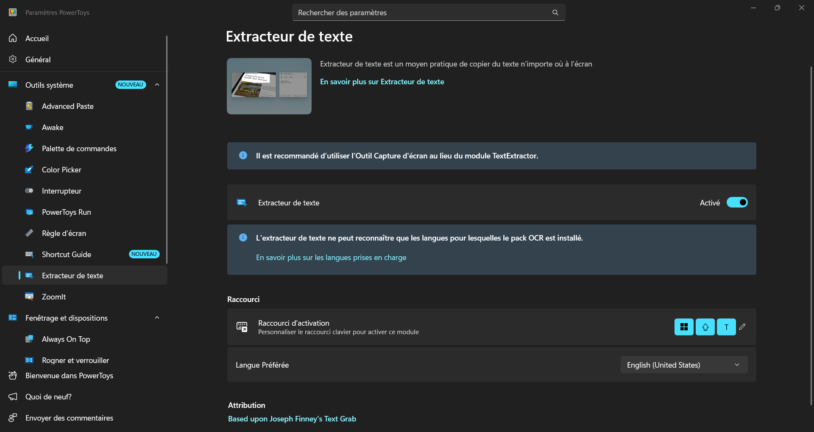Screen dimensions: 814x432
Task: Click the Attribution heading
Action: click(247, 405)
